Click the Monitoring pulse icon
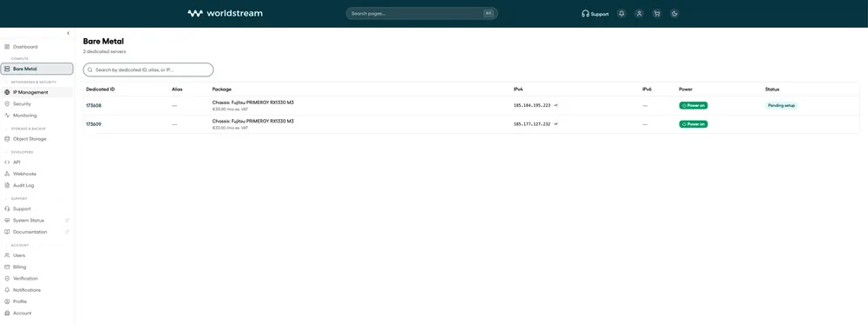This screenshot has height=324, width=868. pos(7,116)
